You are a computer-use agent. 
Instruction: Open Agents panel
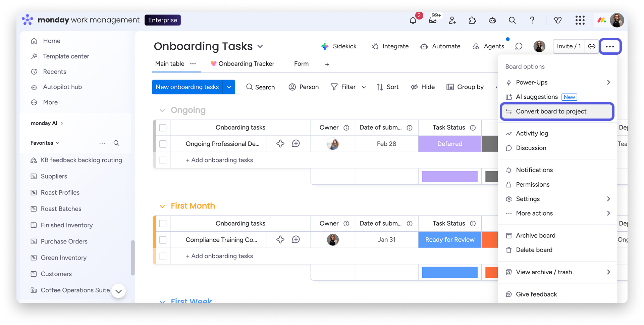click(488, 46)
